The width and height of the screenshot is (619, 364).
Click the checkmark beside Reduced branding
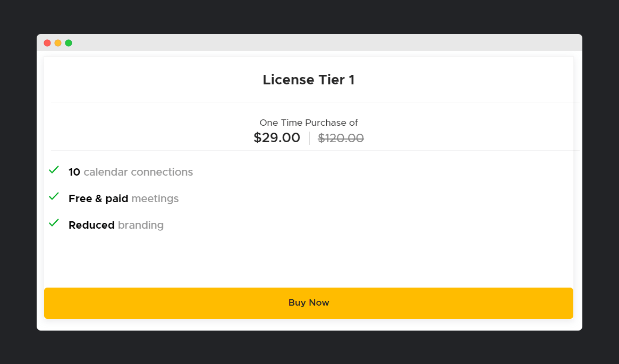click(54, 223)
